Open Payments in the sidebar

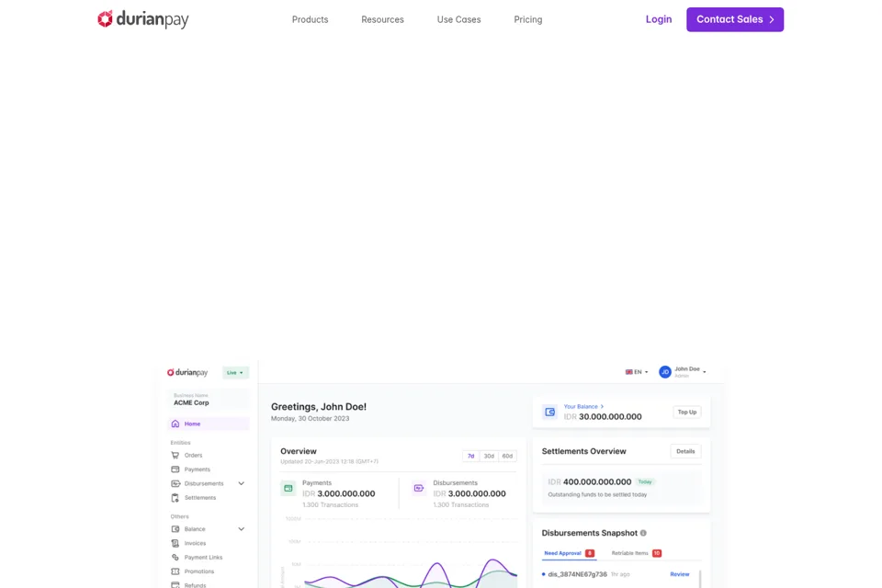[x=197, y=469]
